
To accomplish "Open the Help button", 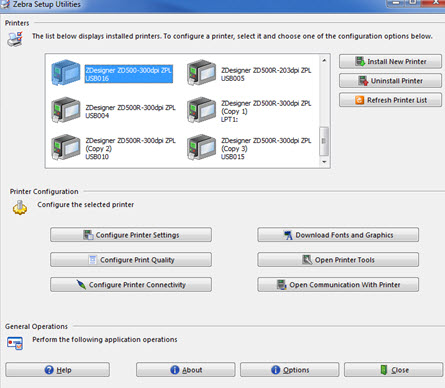I will (x=57, y=370).
